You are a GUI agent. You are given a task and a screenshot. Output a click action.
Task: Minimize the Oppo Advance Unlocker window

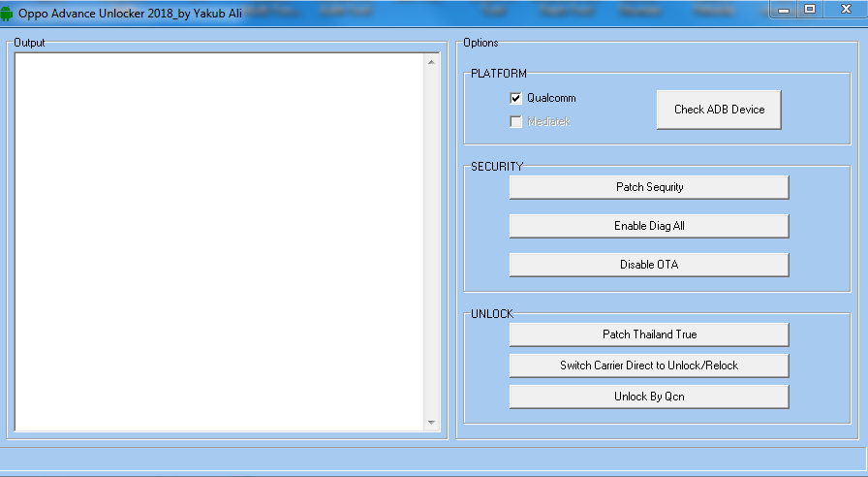coord(784,10)
